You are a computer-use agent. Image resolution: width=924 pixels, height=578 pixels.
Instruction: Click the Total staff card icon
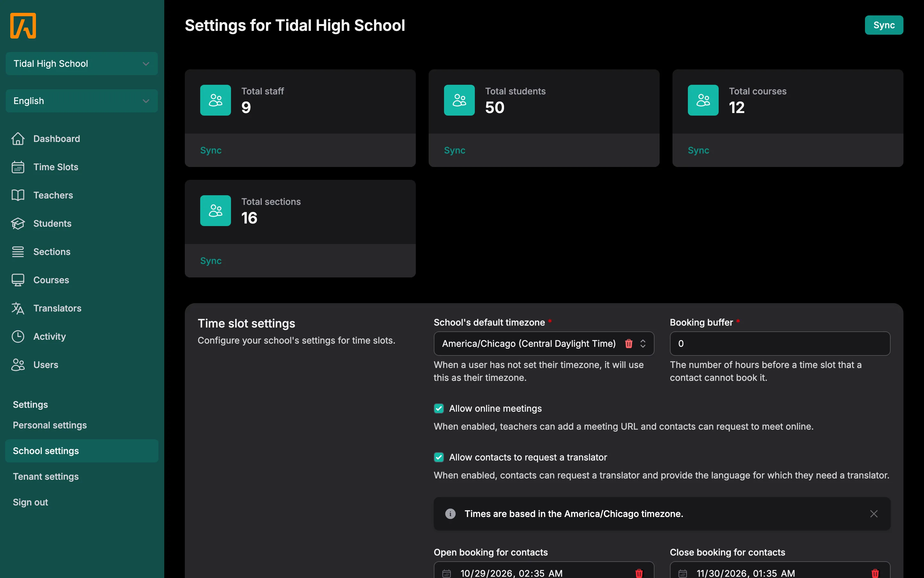click(215, 100)
